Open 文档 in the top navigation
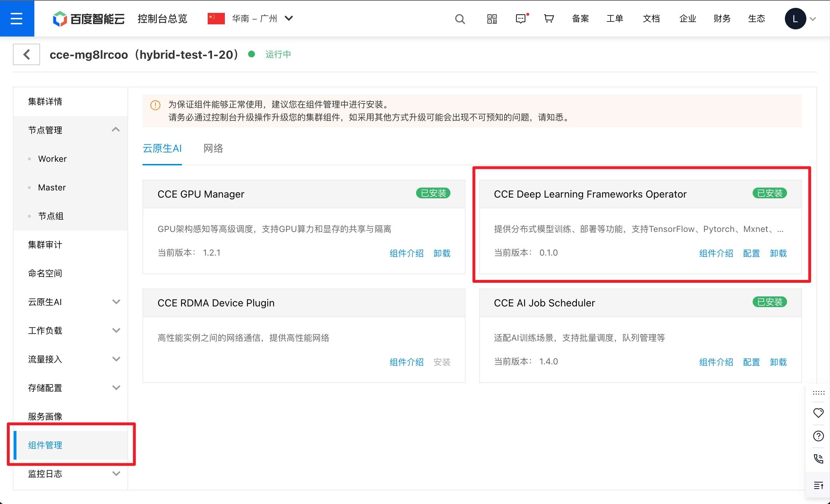 (651, 19)
